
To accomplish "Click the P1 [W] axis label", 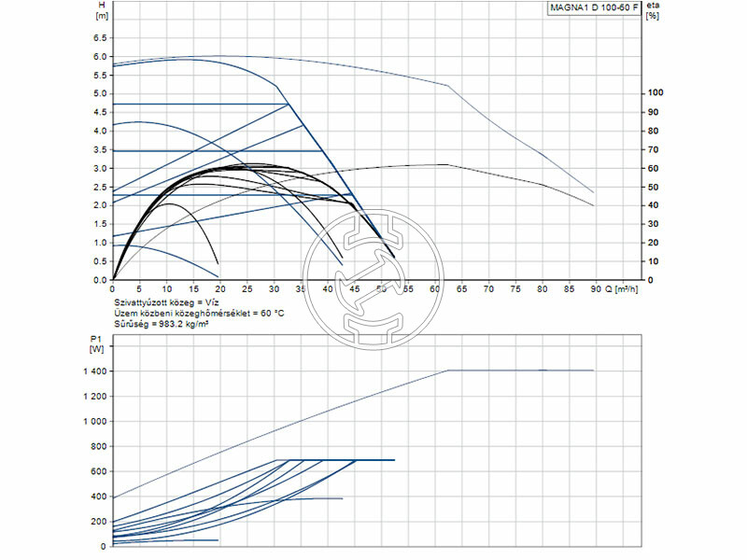I will (x=95, y=344).
